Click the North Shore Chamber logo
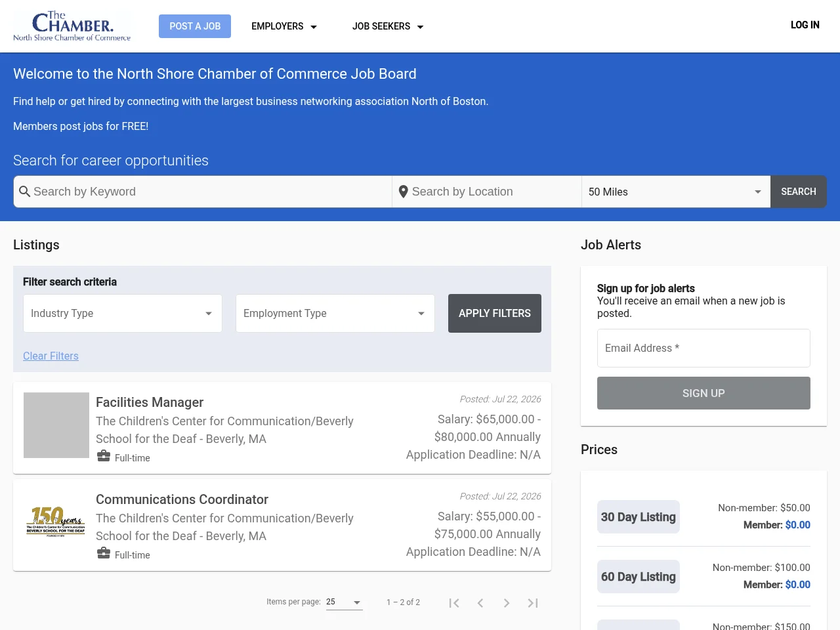 click(72, 26)
